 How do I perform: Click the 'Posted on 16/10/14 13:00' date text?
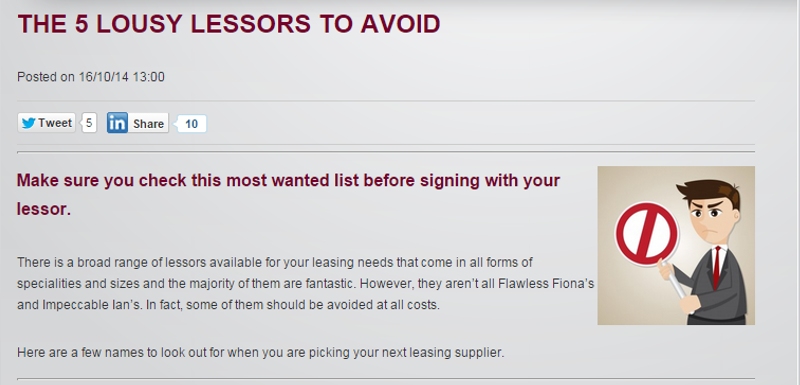coord(91,77)
